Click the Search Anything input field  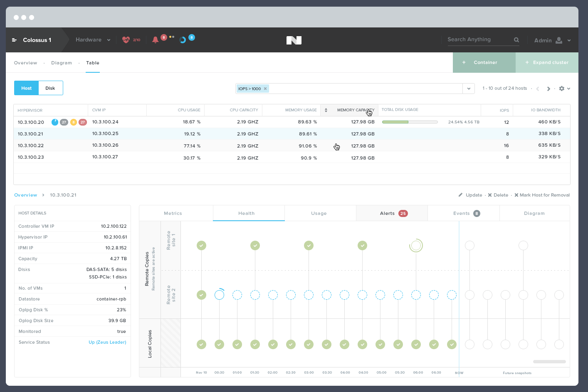pos(478,39)
